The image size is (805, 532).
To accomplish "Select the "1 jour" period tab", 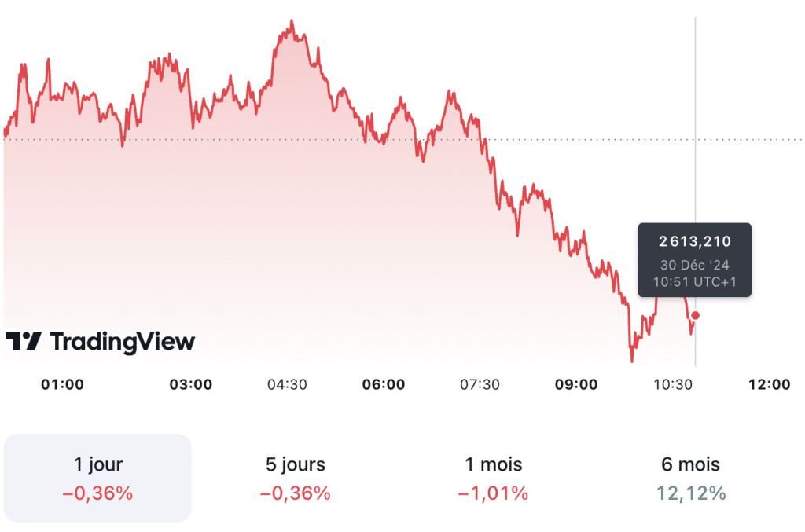I will click(x=98, y=478).
